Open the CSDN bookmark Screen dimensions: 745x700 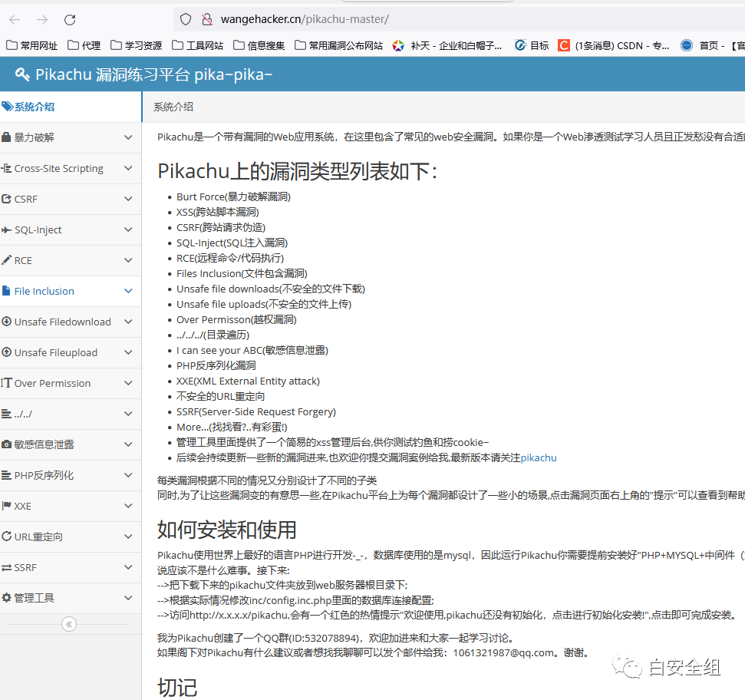coord(614,45)
